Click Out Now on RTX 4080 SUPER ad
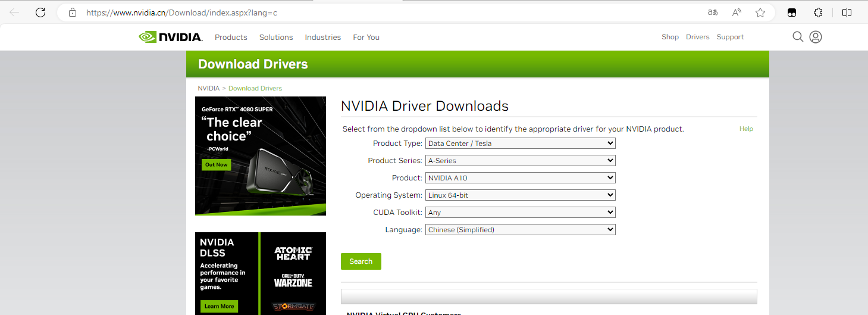Image resolution: width=868 pixels, height=315 pixels. [217, 164]
